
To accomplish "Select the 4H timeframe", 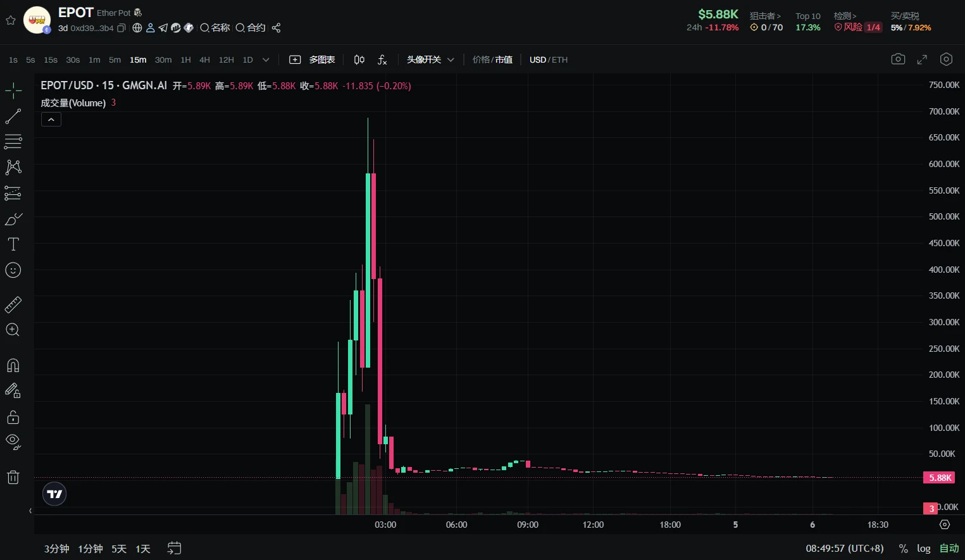I will [204, 60].
